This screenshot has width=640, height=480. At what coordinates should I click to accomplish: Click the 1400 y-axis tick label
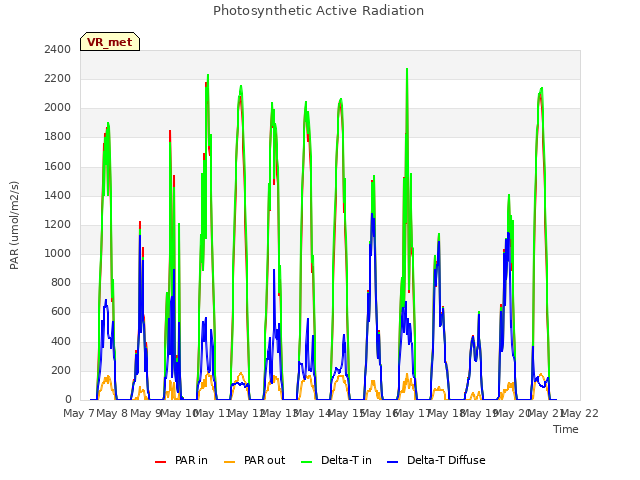(x=58, y=196)
